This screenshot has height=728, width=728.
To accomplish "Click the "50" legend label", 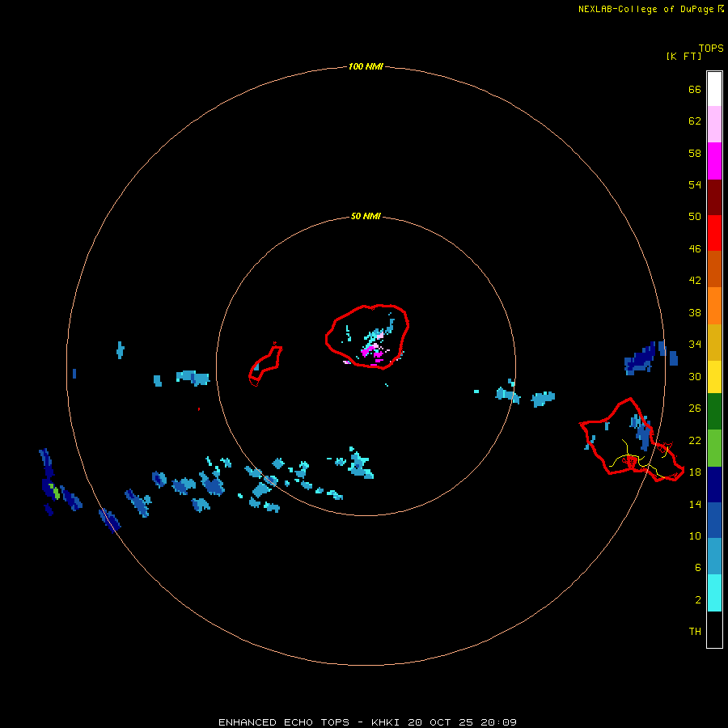I will (695, 217).
